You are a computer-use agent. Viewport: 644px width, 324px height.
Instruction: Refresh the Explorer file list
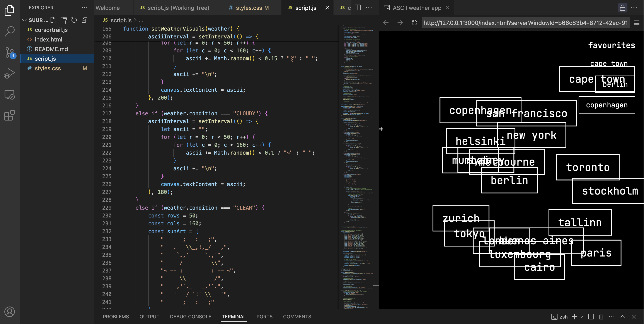74,20
